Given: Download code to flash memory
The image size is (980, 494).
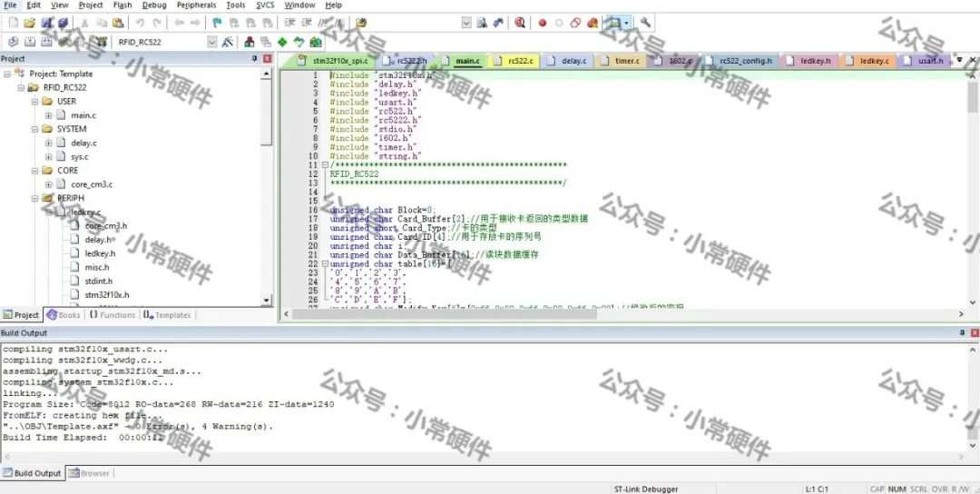Looking at the screenshot, I should tap(100, 42).
